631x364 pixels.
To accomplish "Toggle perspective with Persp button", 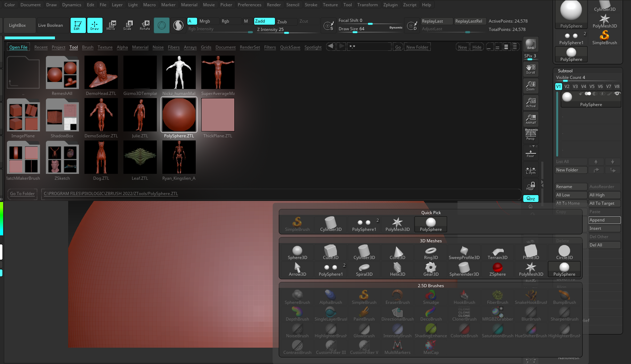I will [x=531, y=135].
